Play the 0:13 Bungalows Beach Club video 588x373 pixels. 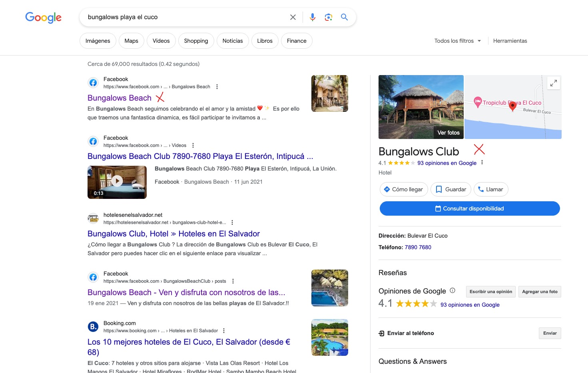(x=117, y=182)
